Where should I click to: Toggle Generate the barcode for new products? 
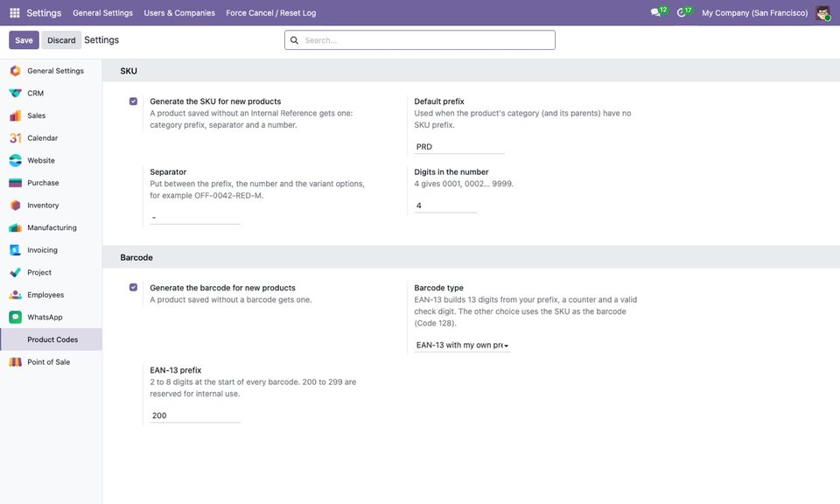tap(133, 288)
